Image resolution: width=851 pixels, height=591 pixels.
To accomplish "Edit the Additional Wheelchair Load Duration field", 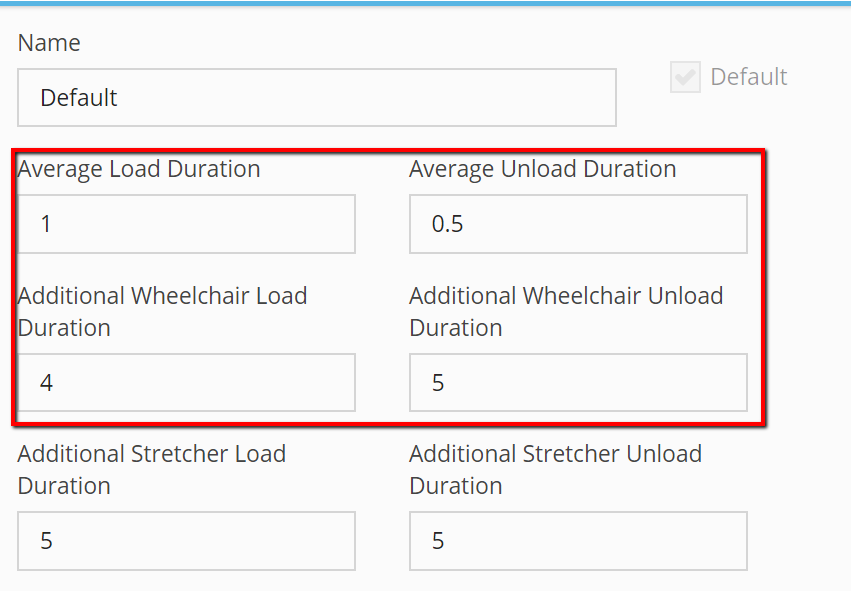I will click(187, 383).
